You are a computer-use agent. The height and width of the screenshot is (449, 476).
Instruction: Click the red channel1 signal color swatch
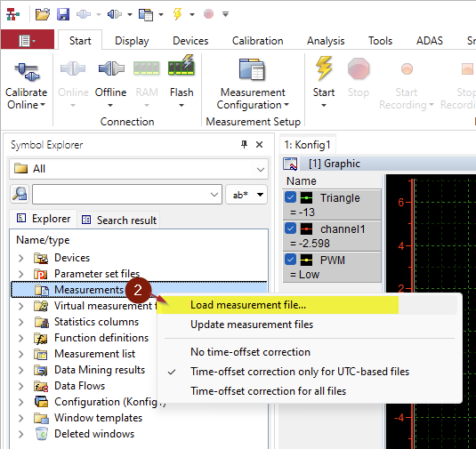[x=306, y=229]
